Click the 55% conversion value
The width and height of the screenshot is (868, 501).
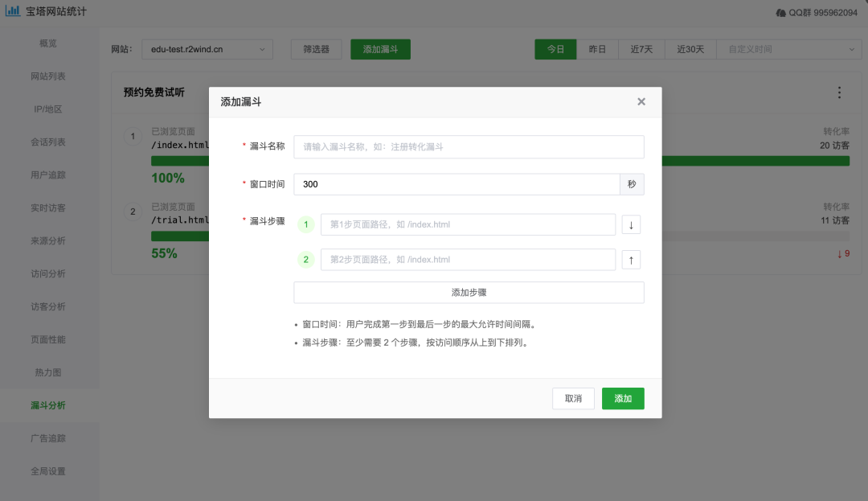(165, 253)
